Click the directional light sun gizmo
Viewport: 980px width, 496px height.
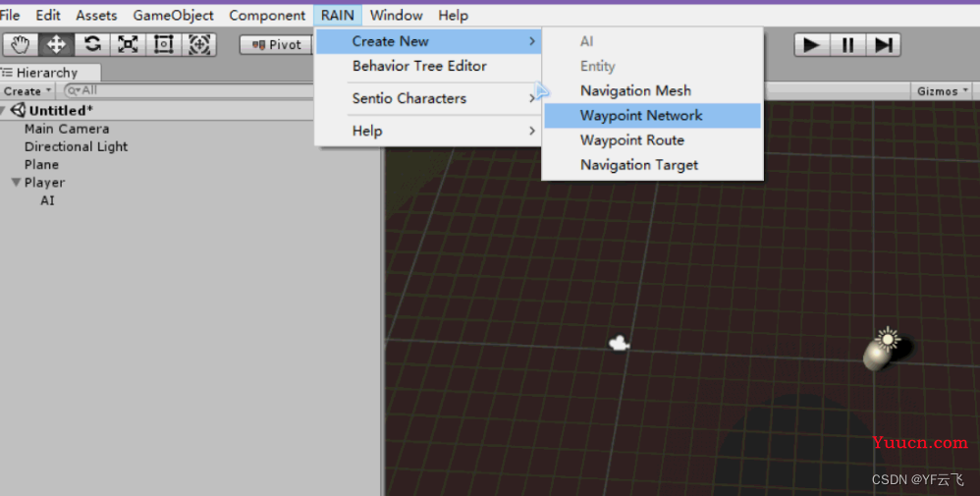pyautogui.click(x=888, y=339)
